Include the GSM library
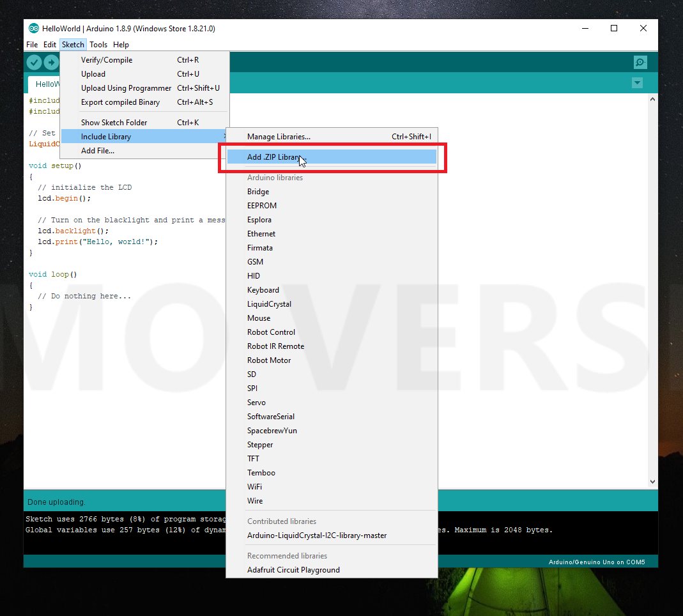The height and width of the screenshot is (616, 683). pyautogui.click(x=332, y=262)
